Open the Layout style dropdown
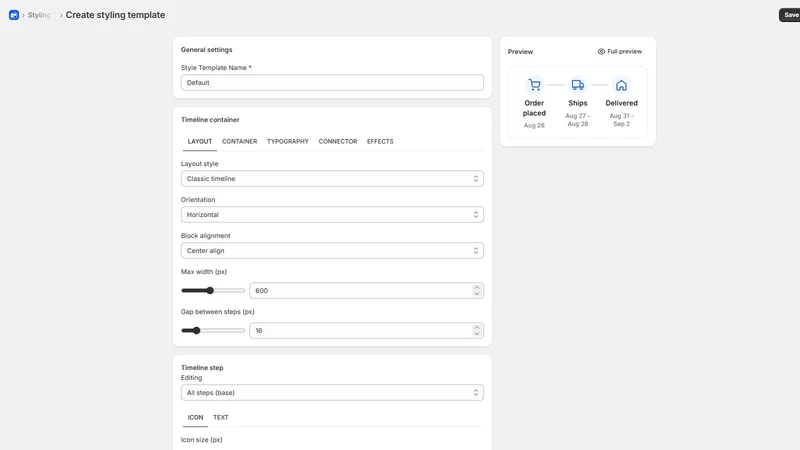800x450 pixels. [332, 179]
